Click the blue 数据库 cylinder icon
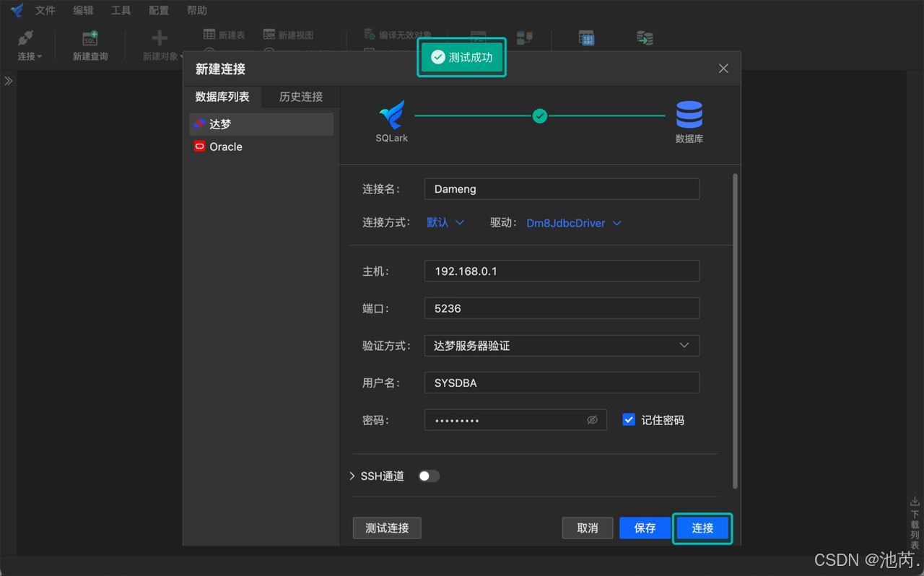Screen dimensions: 924x576 [x=689, y=115]
